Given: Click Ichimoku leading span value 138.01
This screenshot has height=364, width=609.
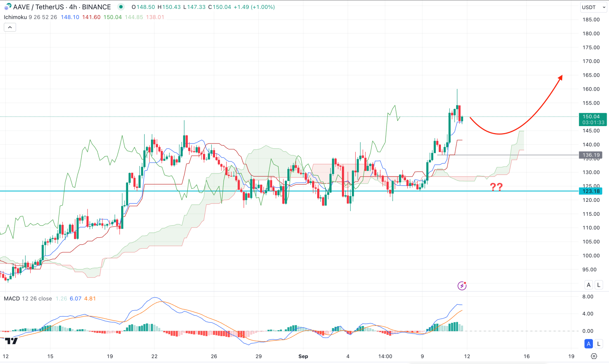Looking at the screenshot, I should click(155, 17).
